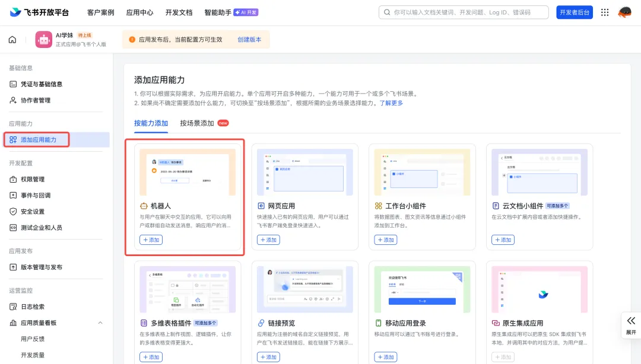
Task: Click the robot icon beside 机器人
Action: tap(144, 206)
